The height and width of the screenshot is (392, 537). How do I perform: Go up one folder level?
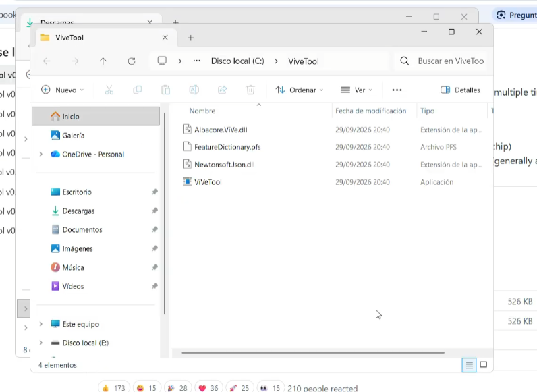[x=103, y=61]
